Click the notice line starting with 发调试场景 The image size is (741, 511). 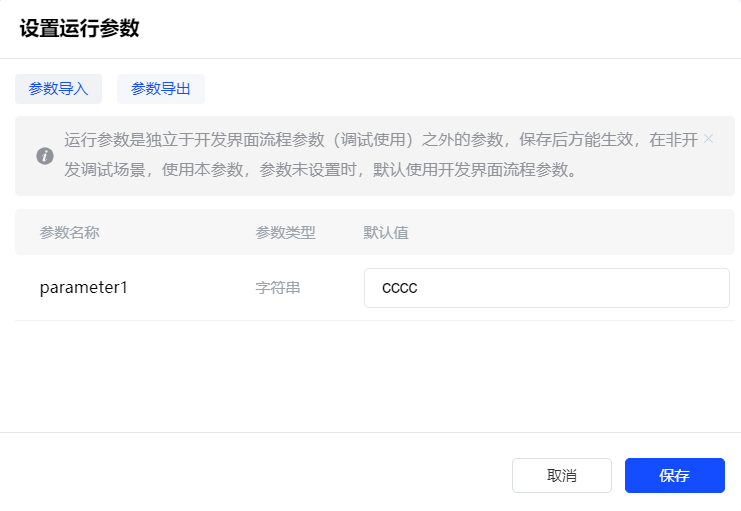[x=320, y=170]
